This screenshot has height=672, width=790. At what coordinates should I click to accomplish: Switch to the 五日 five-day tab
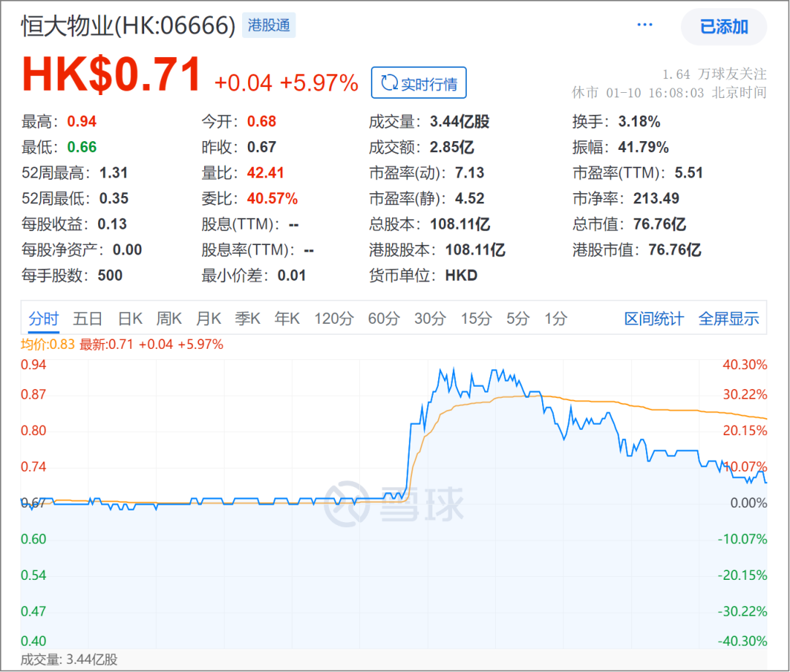pos(87,318)
